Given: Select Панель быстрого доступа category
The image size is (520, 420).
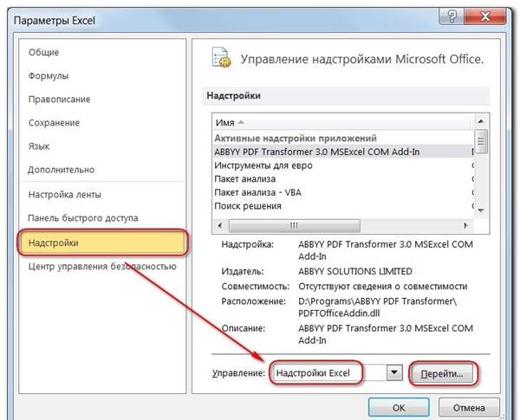Looking at the screenshot, I should [83, 218].
